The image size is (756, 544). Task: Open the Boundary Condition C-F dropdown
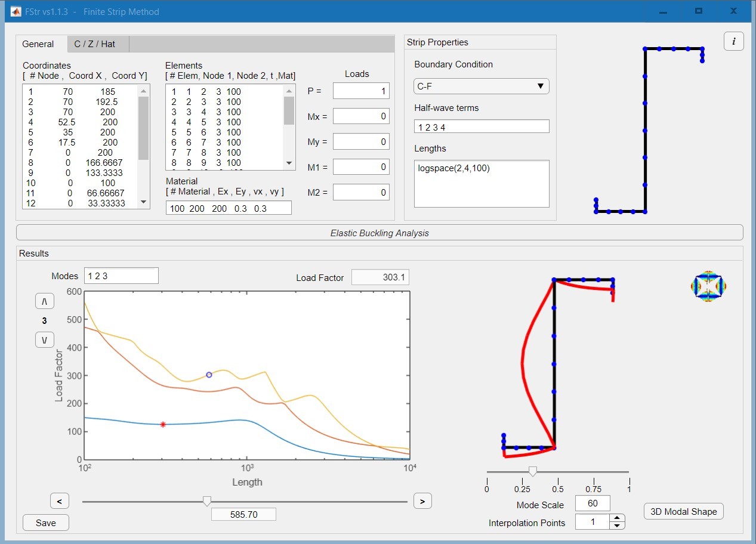481,86
